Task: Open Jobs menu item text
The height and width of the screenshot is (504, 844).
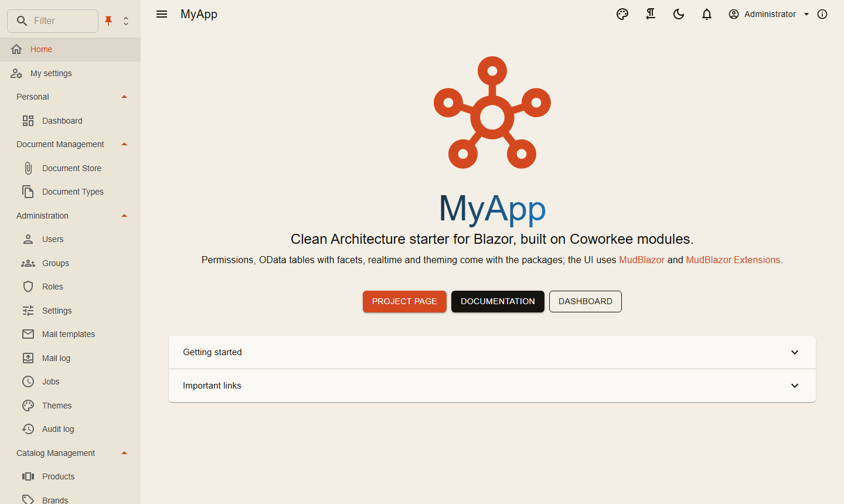Action: (x=51, y=382)
